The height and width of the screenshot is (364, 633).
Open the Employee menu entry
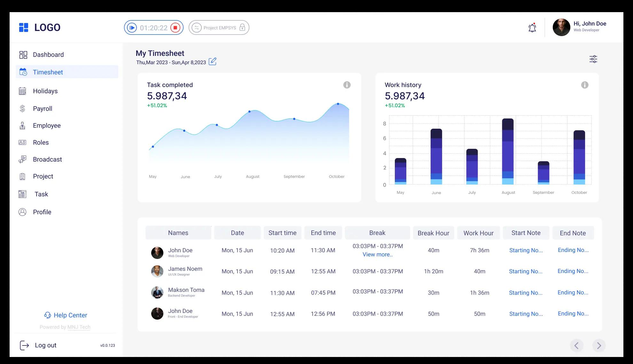point(47,125)
